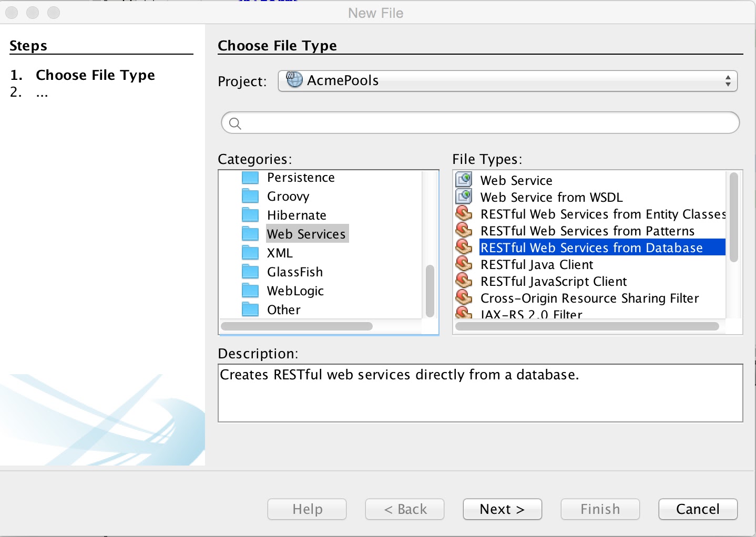756x537 pixels.
Task: Click the magnifier icon in search box
Action: (x=234, y=122)
